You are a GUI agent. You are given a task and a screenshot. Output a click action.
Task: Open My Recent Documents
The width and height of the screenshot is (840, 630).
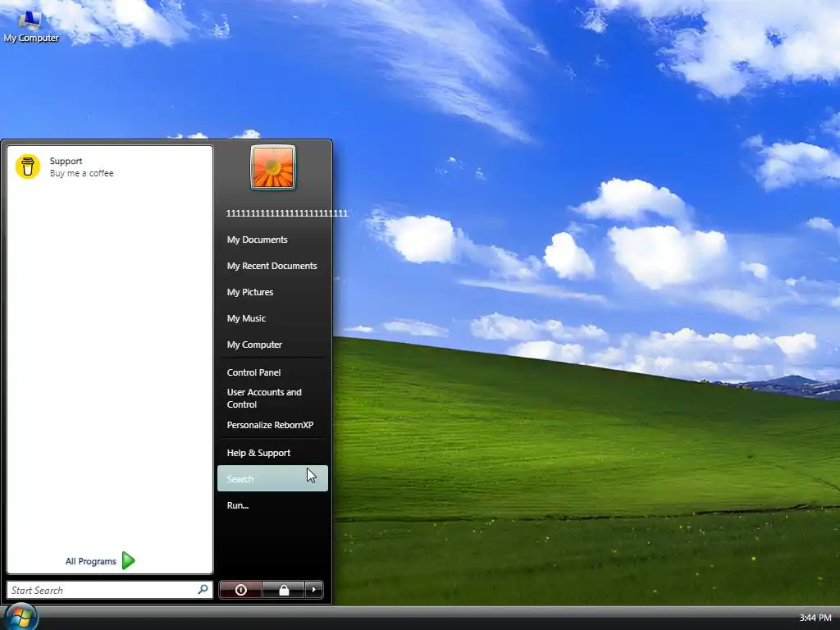coord(272,266)
